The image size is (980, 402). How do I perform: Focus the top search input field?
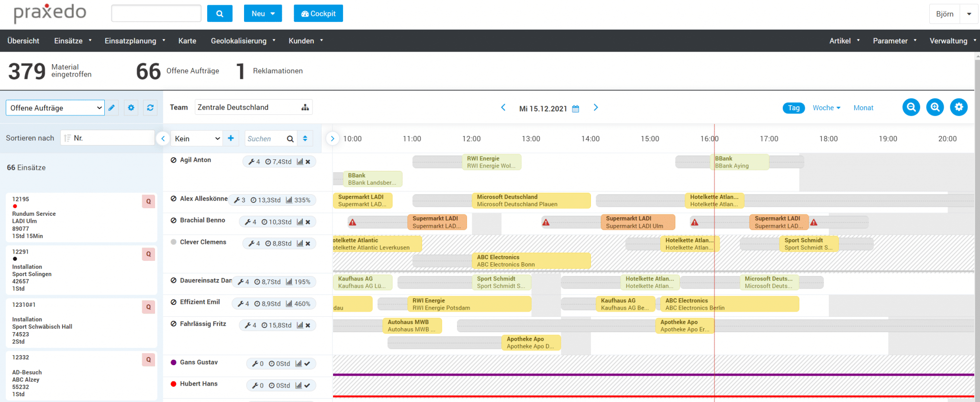(156, 13)
